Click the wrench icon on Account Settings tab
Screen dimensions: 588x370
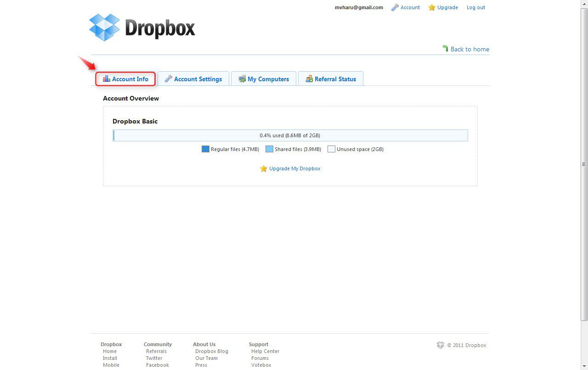[169, 79]
